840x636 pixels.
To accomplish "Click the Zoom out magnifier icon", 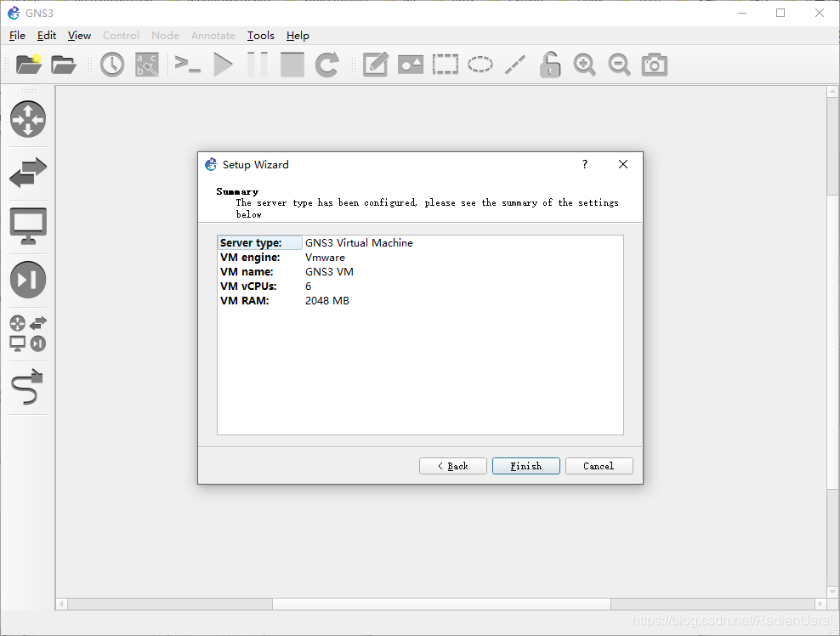I will pyautogui.click(x=619, y=65).
